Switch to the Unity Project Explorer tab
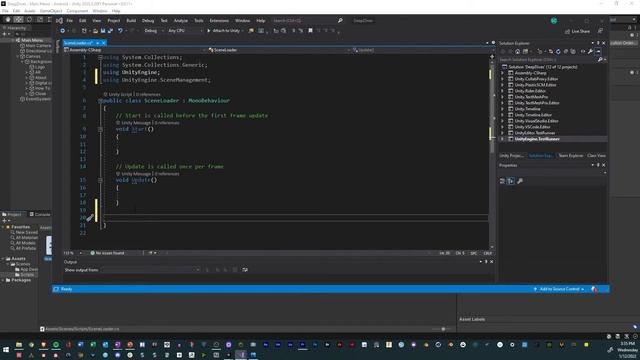Screen dimensions: 640x360 [511, 156]
